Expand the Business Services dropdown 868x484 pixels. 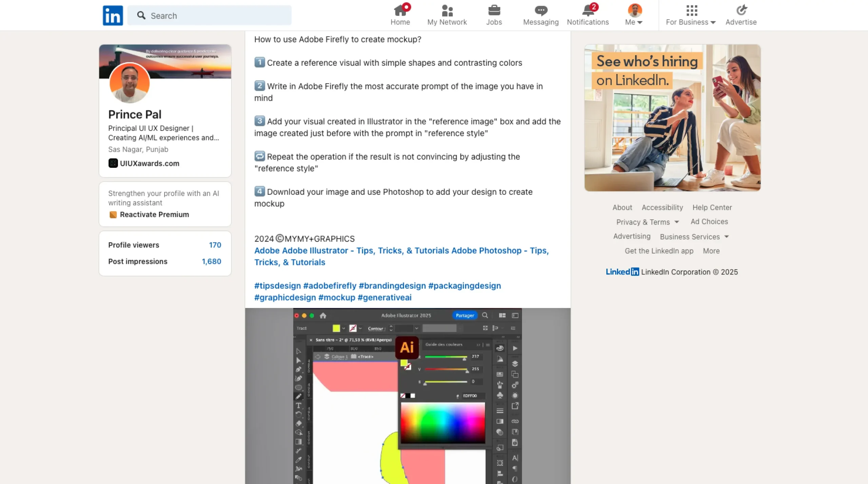tap(694, 236)
